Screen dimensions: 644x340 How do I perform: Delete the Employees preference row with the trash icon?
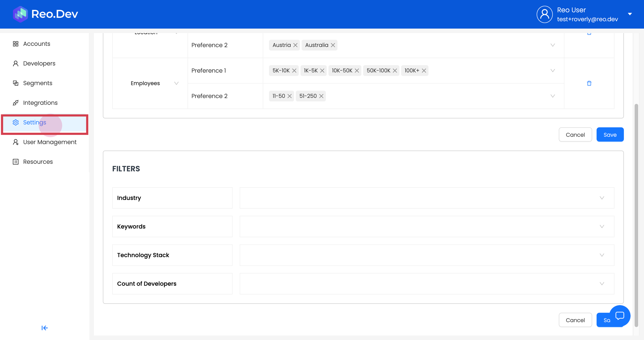(589, 83)
